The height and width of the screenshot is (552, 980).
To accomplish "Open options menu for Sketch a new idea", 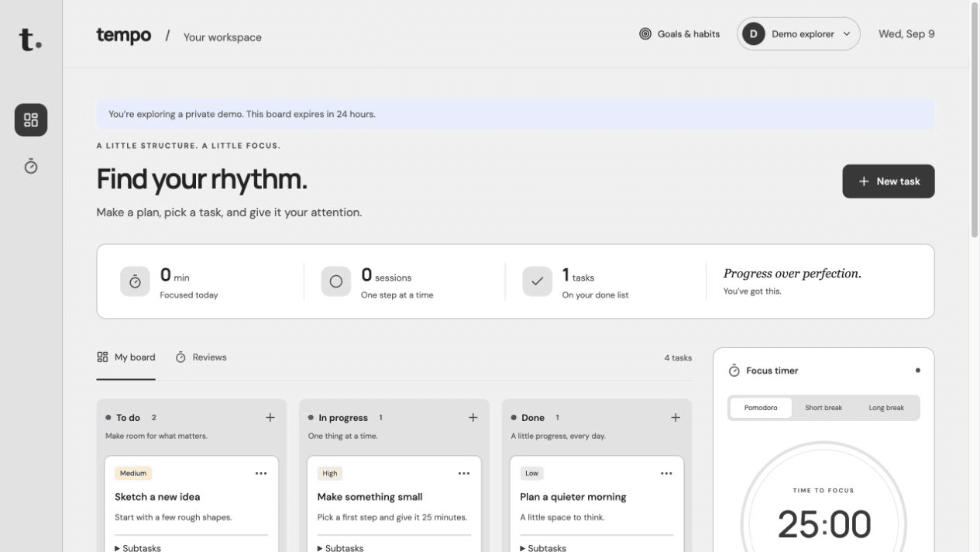I will tap(261, 474).
